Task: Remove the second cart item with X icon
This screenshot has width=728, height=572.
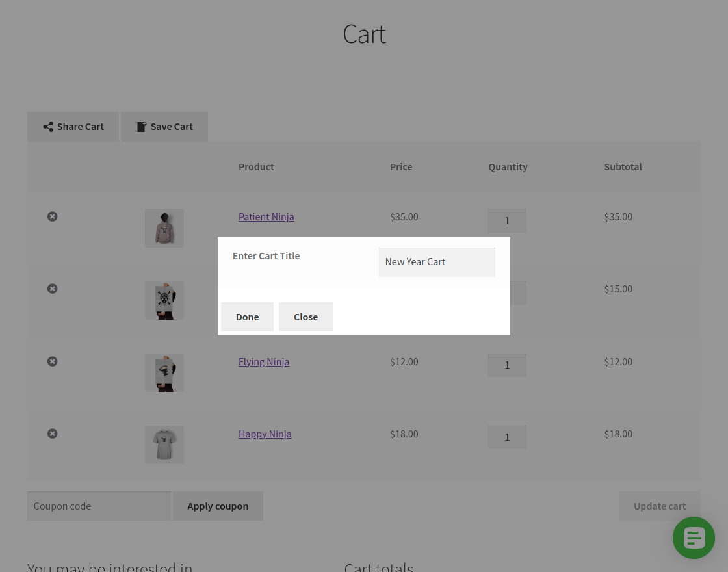Action: pos(52,289)
